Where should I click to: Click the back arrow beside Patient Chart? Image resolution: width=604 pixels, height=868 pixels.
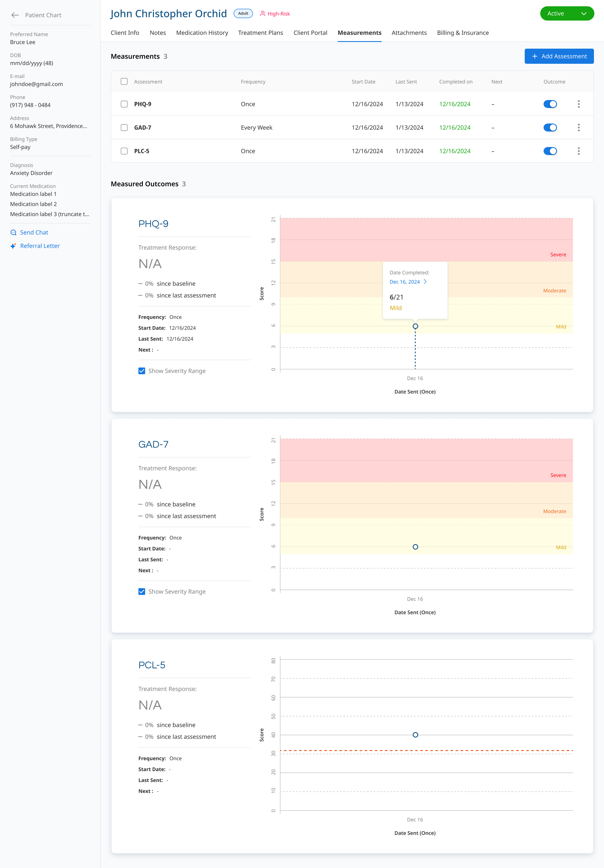(15, 15)
